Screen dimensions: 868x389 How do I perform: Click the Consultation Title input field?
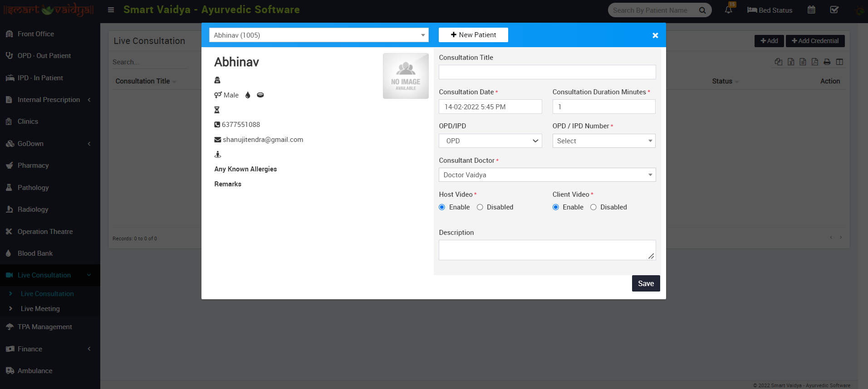coord(547,72)
